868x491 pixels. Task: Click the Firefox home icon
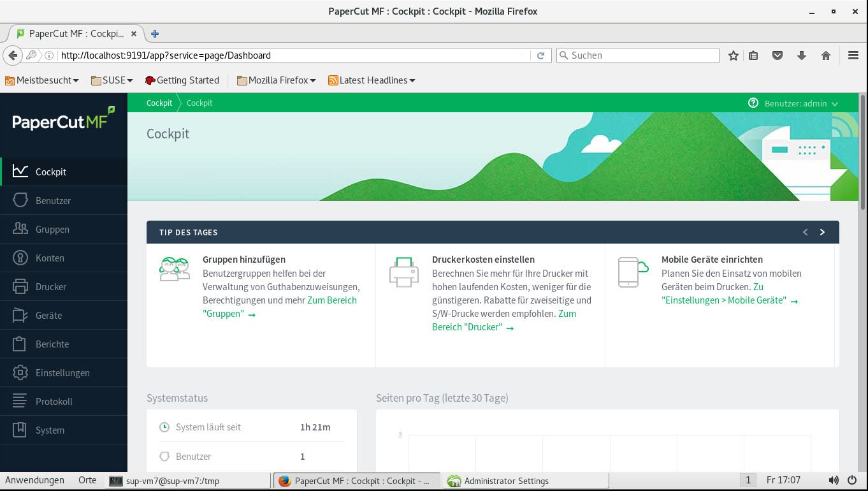pyautogui.click(x=826, y=55)
